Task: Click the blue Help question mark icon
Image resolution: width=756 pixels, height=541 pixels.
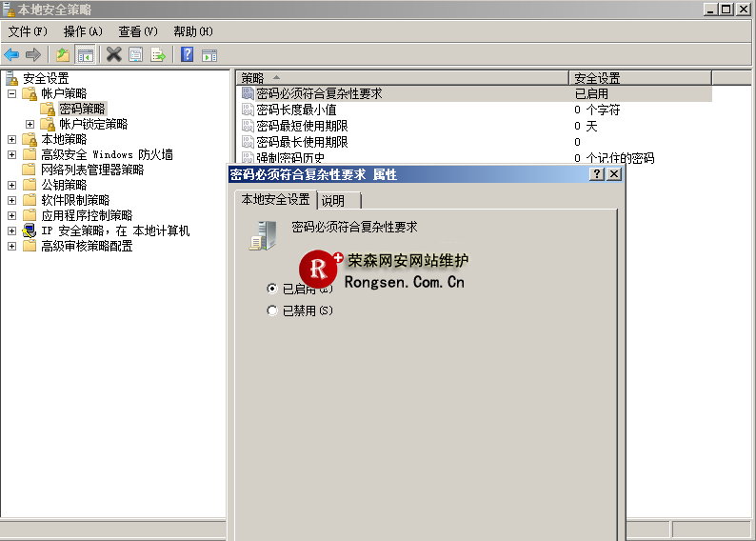Action: pyautogui.click(x=187, y=54)
